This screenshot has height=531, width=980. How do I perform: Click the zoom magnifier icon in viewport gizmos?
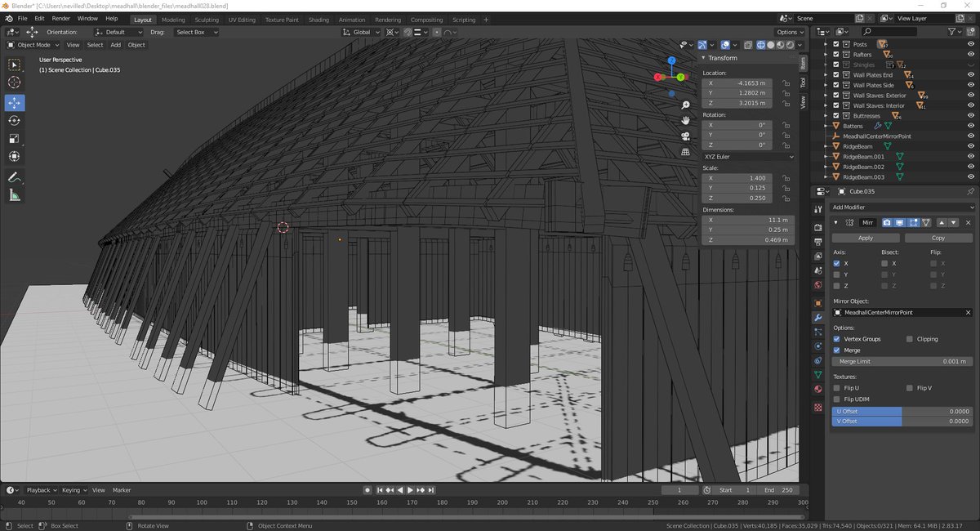(686, 105)
